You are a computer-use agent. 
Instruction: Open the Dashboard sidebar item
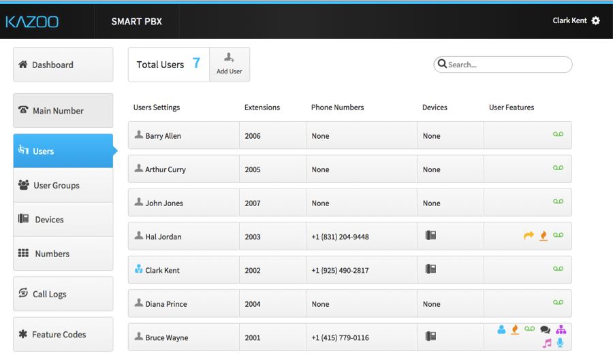point(63,65)
